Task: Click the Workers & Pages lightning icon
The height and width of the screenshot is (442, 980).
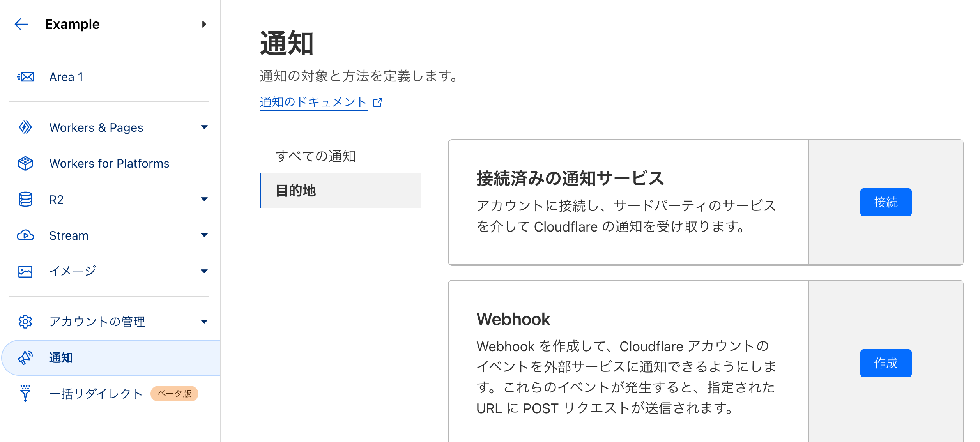Action: pos(25,127)
